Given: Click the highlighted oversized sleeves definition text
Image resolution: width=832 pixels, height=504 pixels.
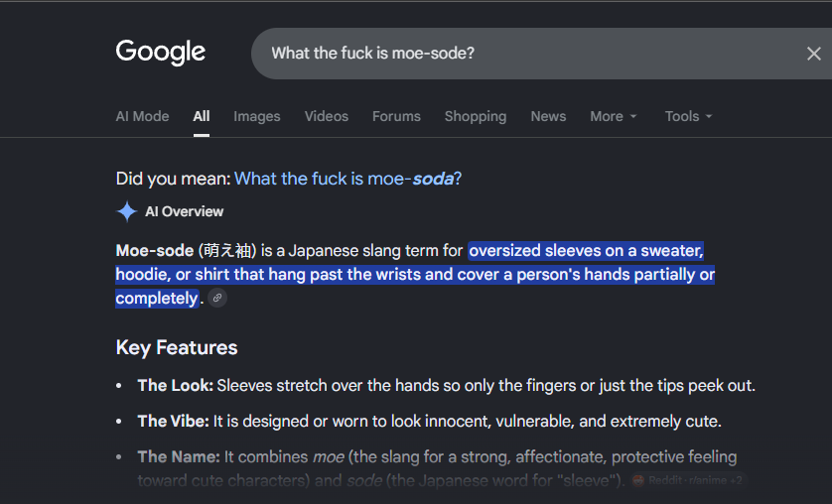Looking at the screenshot, I should pos(415,275).
